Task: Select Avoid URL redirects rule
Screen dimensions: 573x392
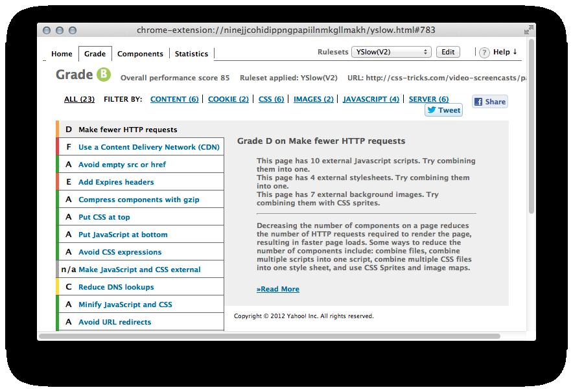Action: pyautogui.click(x=140, y=322)
